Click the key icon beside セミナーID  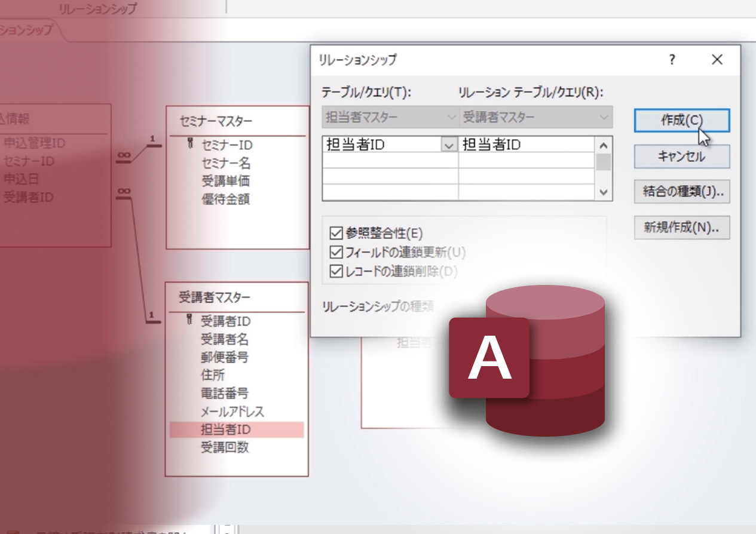pyautogui.click(x=191, y=144)
